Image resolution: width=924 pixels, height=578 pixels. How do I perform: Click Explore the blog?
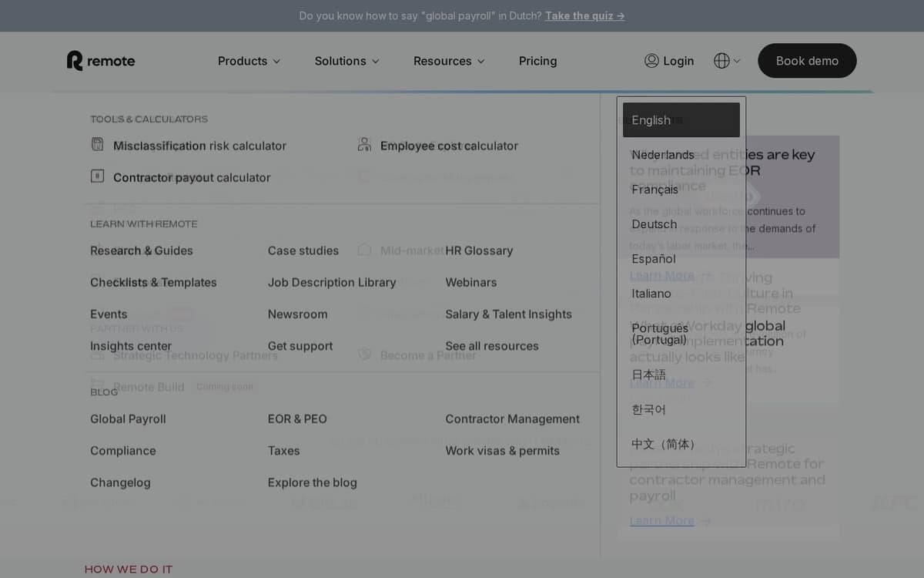point(313,482)
